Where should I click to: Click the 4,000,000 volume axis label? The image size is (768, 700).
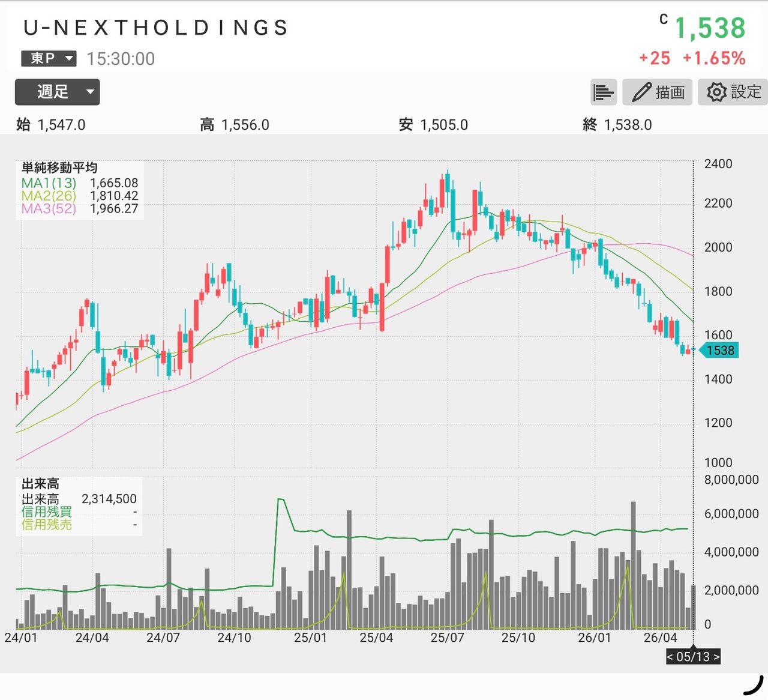pos(731,552)
